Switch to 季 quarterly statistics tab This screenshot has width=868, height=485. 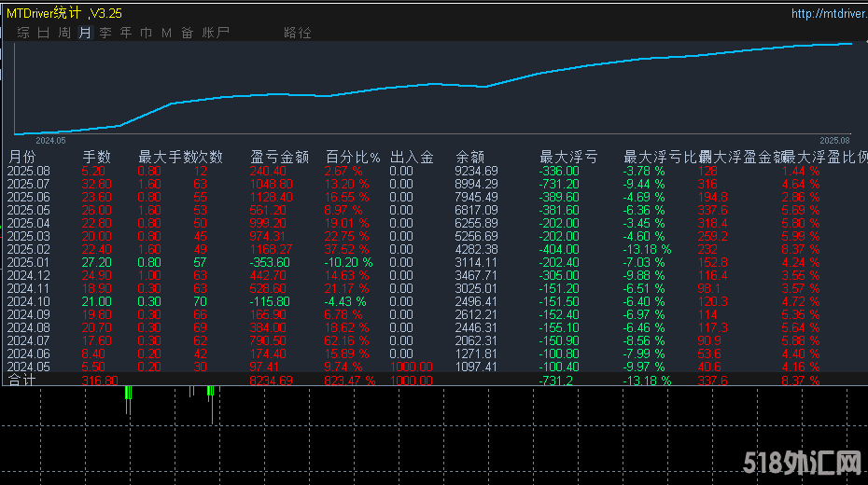(105, 33)
